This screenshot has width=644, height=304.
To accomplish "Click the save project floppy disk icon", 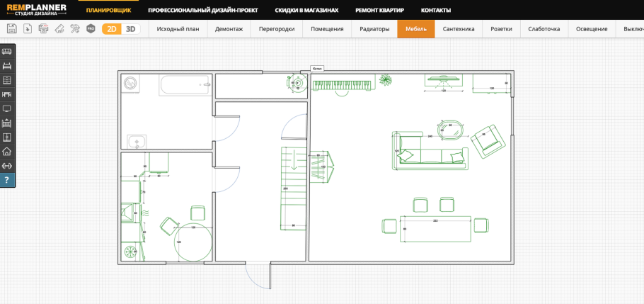I will click(11, 29).
